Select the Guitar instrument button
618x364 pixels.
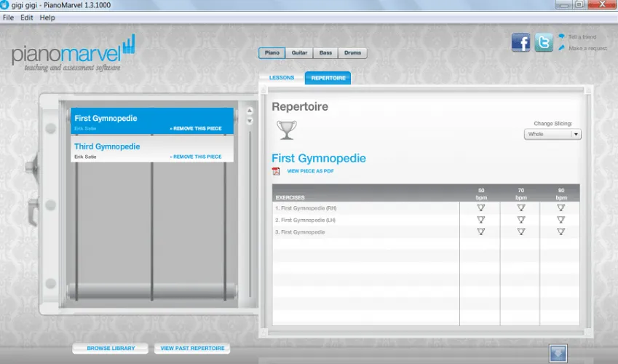[299, 53]
